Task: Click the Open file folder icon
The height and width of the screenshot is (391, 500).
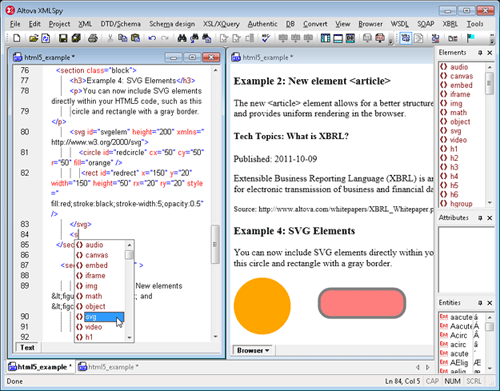Action: click(33, 38)
